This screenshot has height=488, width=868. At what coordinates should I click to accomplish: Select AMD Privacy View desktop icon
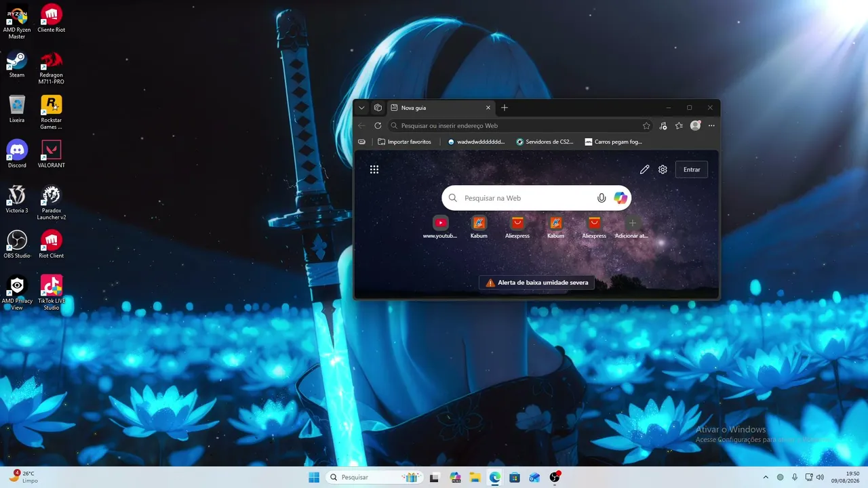click(17, 293)
